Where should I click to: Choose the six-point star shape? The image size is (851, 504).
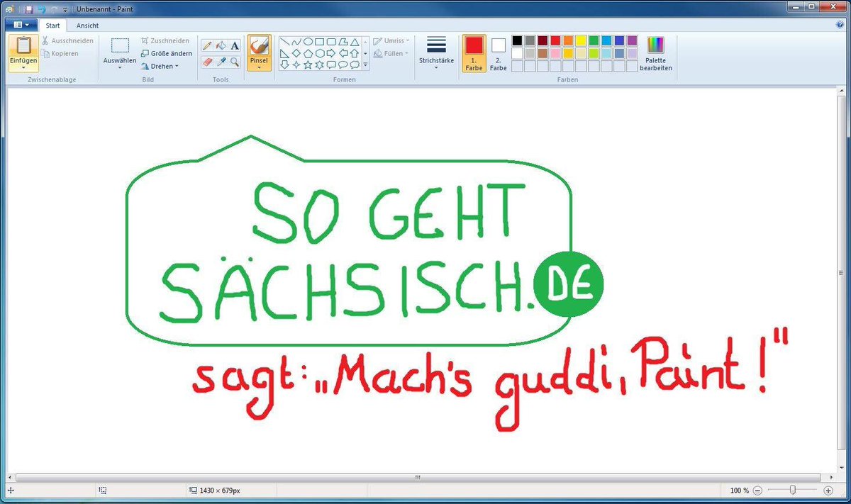[x=319, y=65]
